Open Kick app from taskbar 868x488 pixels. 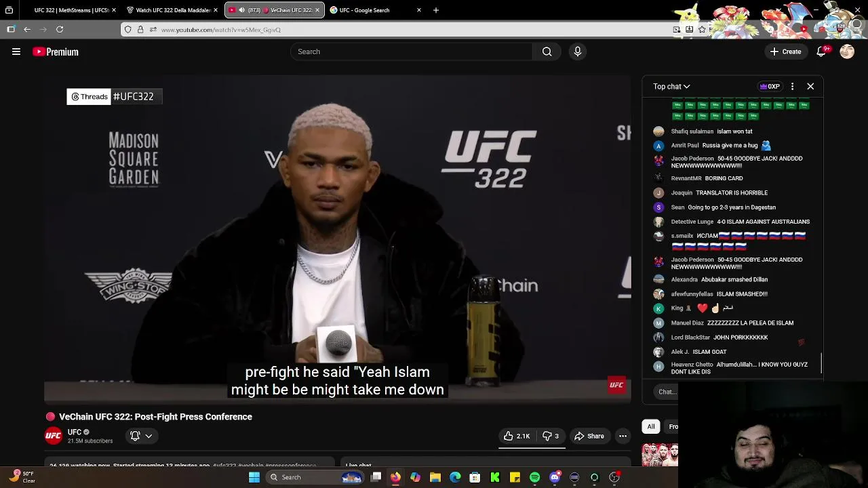(x=495, y=477)
